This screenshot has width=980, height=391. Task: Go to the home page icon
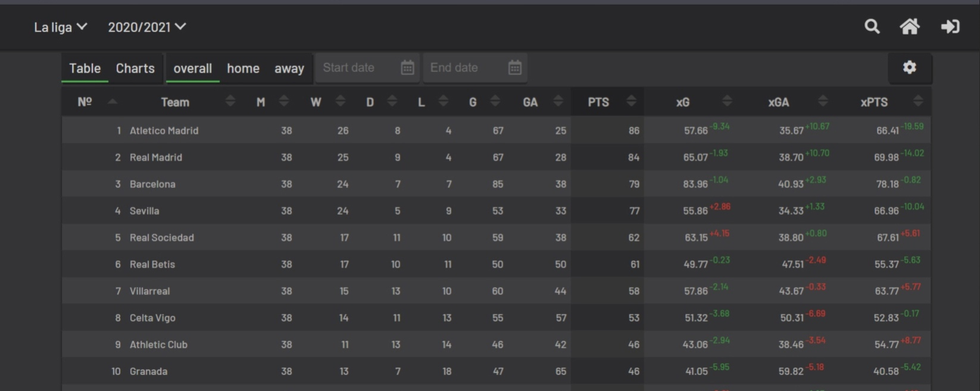[x=909, y=26]
